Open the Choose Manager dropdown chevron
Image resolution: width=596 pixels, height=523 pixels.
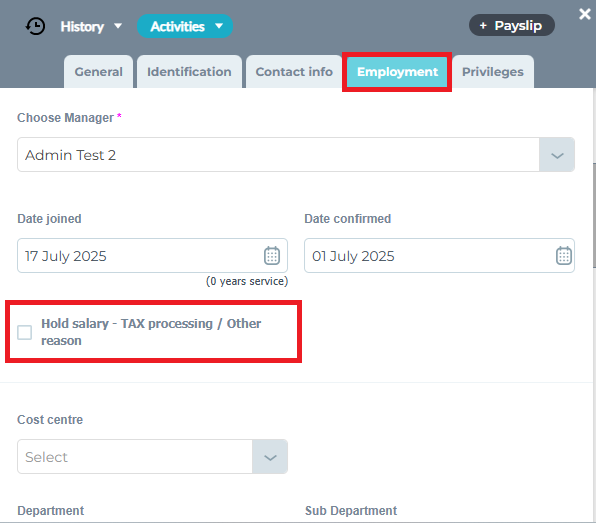coord(557,155)
